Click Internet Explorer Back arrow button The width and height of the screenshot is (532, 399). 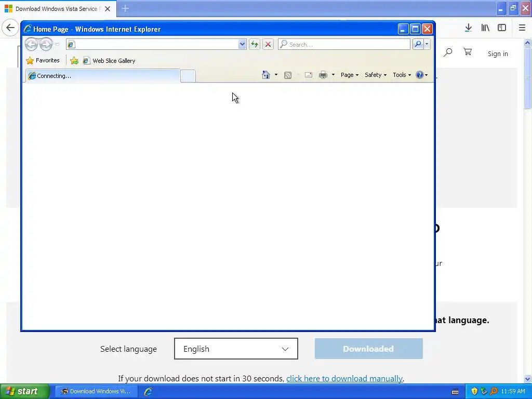31,45
